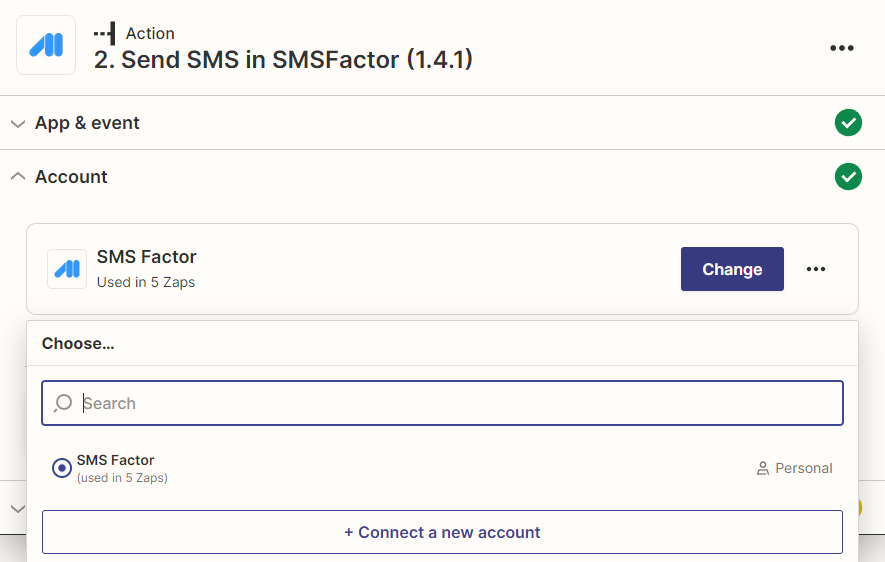Focus the account Search field
This screenshot has width=885, height=562.
pyautogui.click(x=442, y=403)
